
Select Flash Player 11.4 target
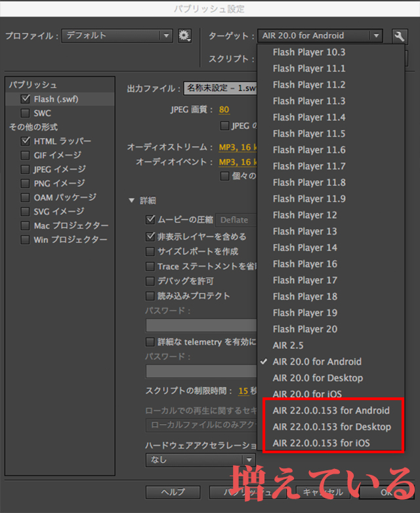[331, 118]
